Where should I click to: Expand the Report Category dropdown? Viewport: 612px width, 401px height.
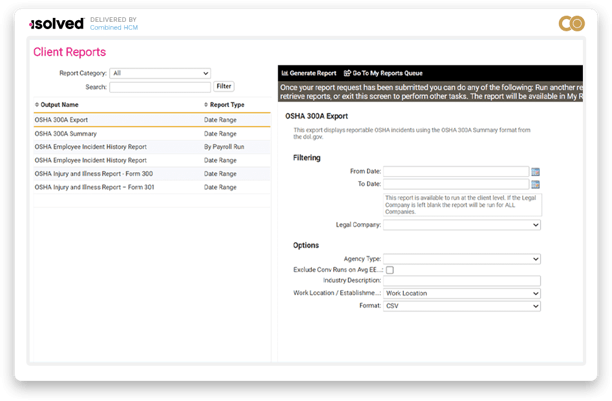tap(160, 73)
